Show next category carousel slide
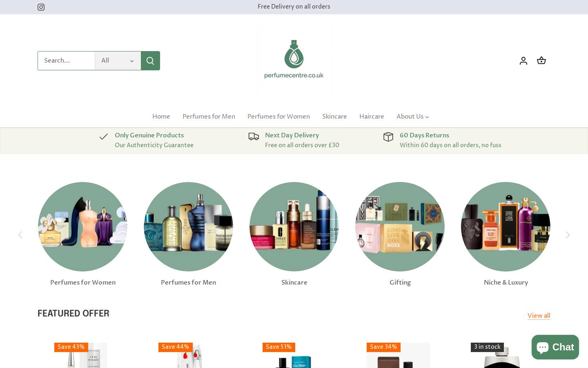Image resolution: width=588 pixels, height=368 pixels. click(568, 235)
